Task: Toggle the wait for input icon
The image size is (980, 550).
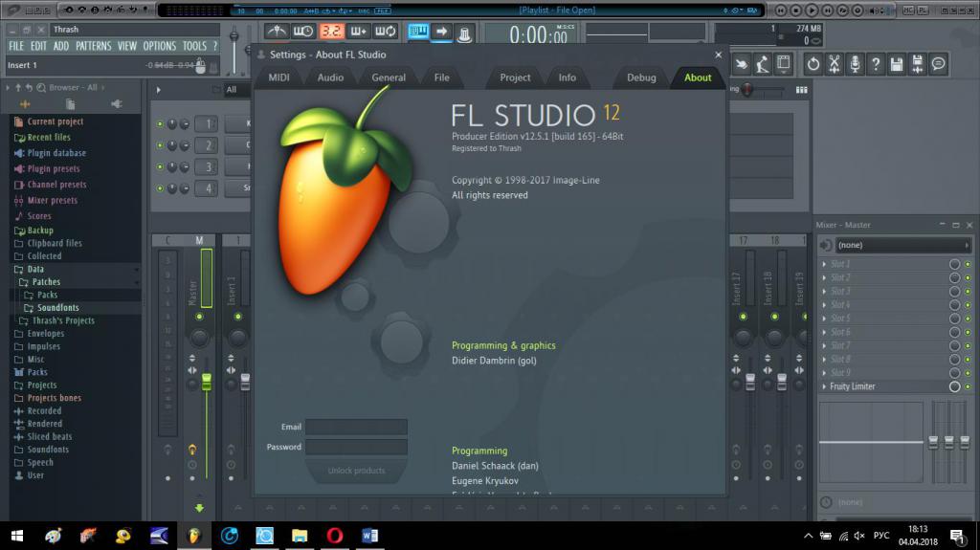Action: [303, 32]
